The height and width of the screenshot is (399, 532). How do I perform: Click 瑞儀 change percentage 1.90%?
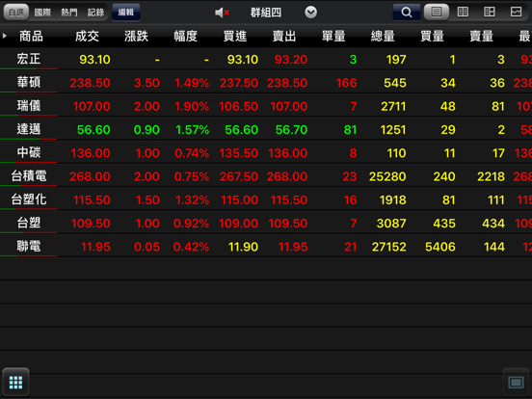point(192,106)
